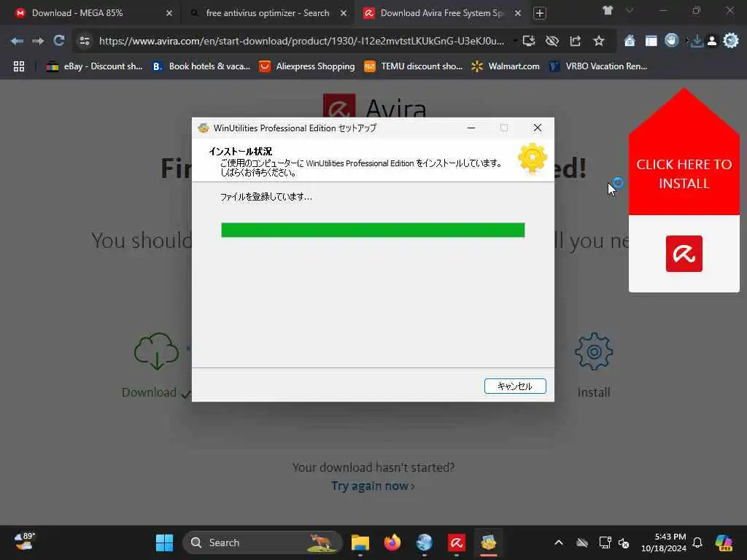Open the globe browser icon in taskbar

424,542
